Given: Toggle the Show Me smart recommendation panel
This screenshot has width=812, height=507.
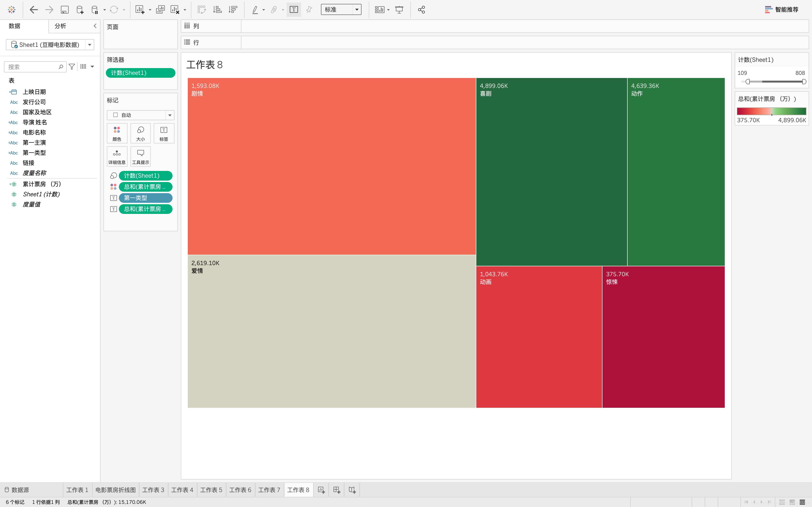Looking at the screenshot, I should (782, 10).
